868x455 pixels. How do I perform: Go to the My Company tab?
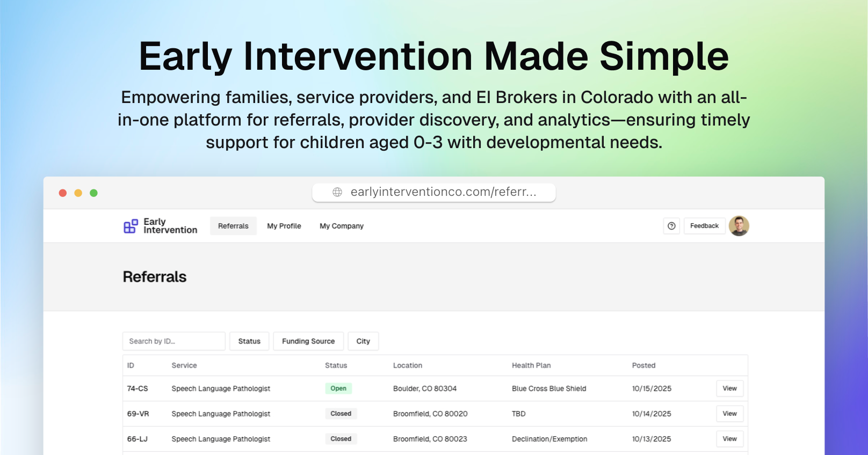341,225
